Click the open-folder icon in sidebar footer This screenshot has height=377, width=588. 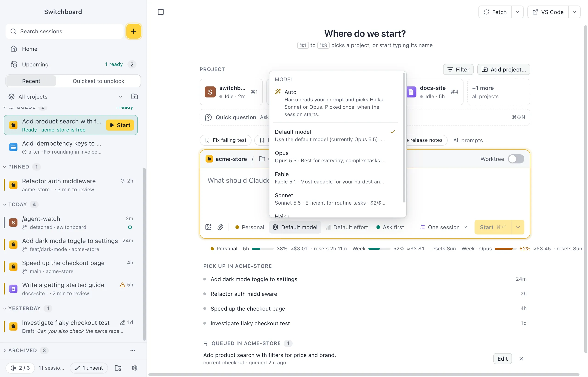(x=118, y=368)
